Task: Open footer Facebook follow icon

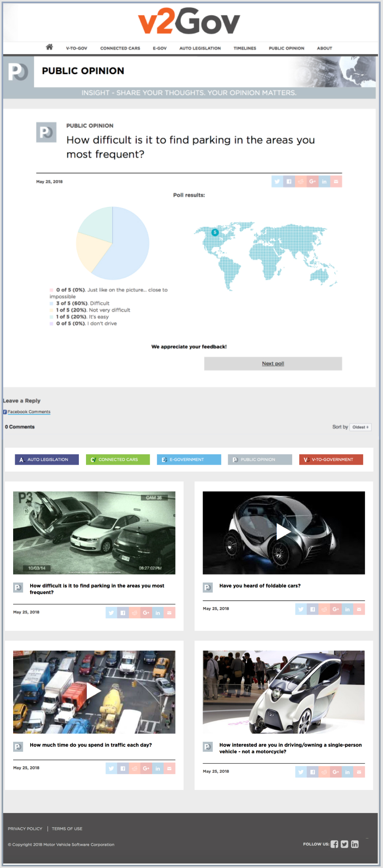Action: (x=334, y=844)
